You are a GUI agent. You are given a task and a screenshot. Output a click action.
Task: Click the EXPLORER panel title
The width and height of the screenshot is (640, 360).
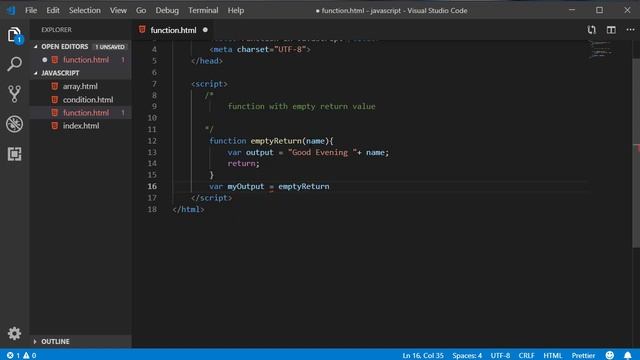(56, 30)
